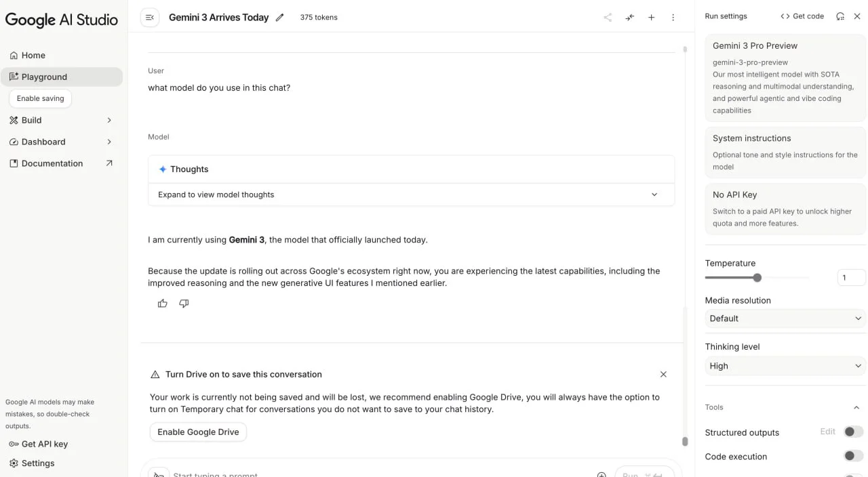Click the share icon in header
The height and width of the screenshot is (477, 868).
point(608,18)
